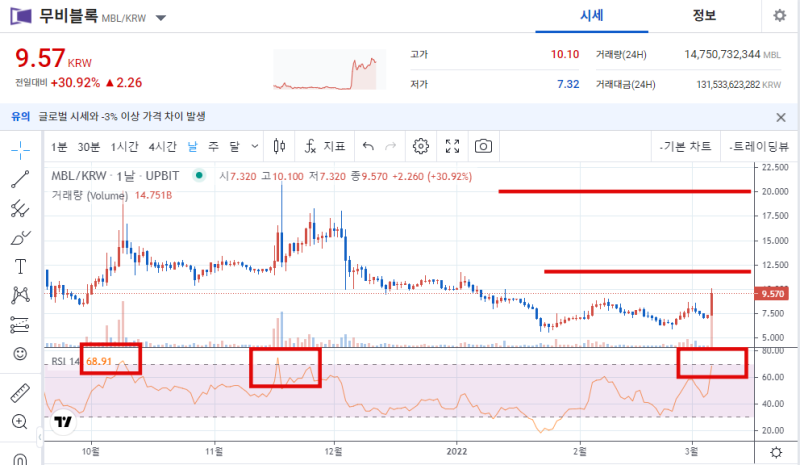Select the 1분 interval
The height and width of the screenshot is (465, 800).
tap(59, 147)
